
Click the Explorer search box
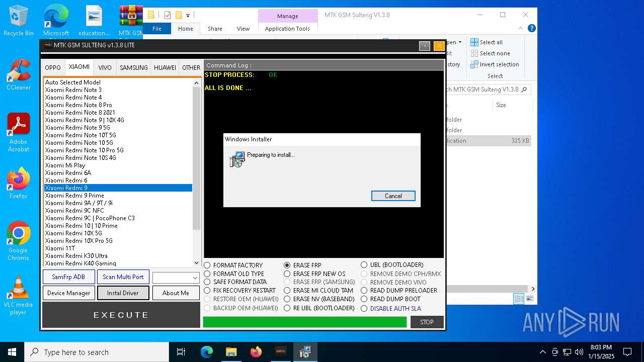pyautogui.click(x=488, y=89)
